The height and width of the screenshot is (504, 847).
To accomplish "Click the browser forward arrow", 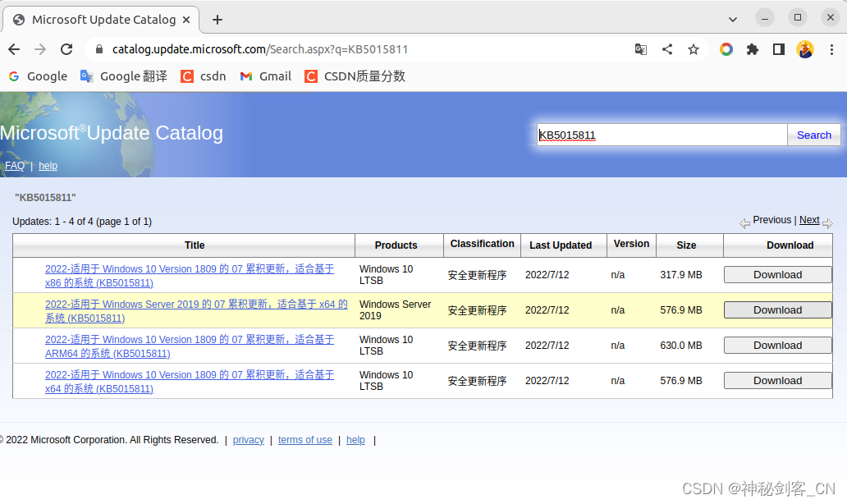I will coord(40,49).
